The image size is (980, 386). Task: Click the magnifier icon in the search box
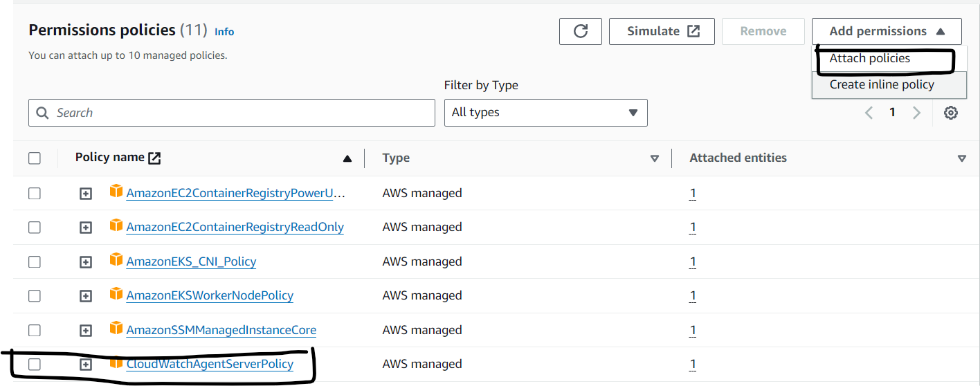tap(43, 113)
